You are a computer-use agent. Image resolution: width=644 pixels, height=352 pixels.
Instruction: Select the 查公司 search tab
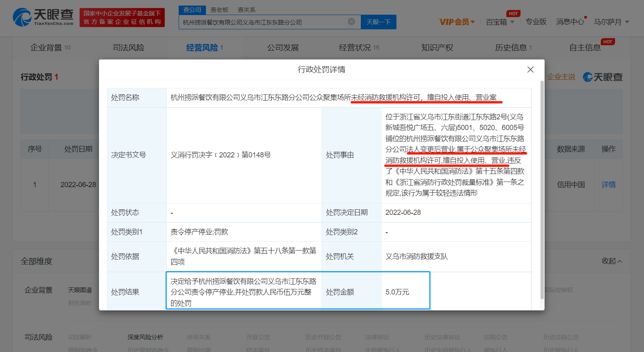(x=192, y=10)
